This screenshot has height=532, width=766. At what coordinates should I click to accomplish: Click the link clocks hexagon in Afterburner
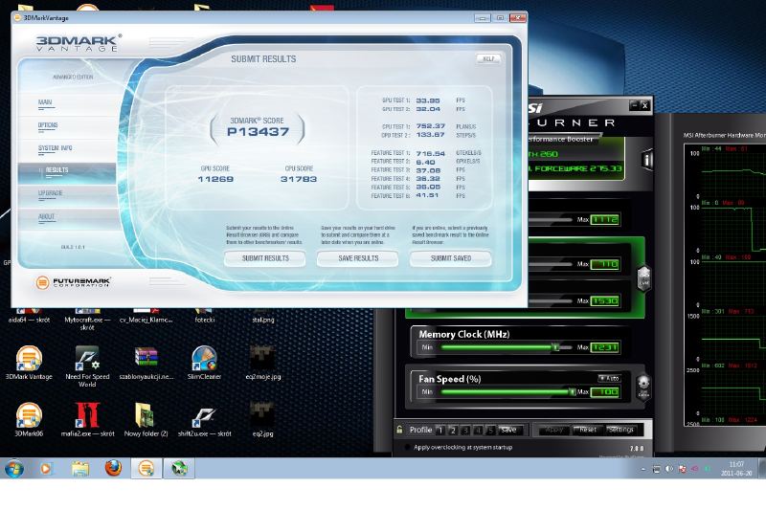(643, 278)
